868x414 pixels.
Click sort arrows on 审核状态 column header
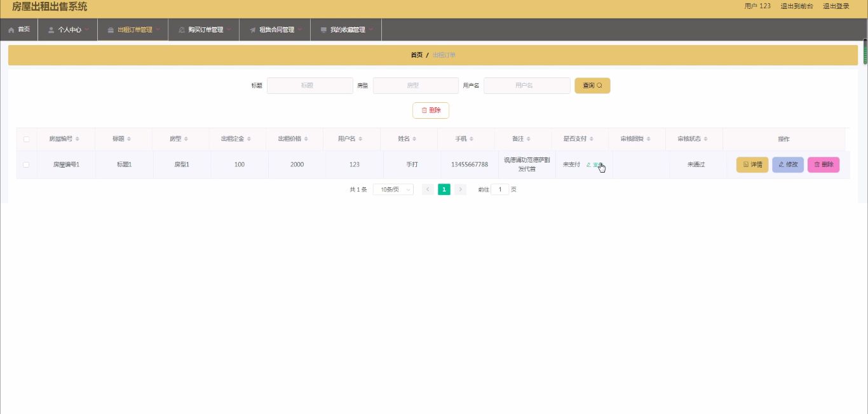point(705,139)
